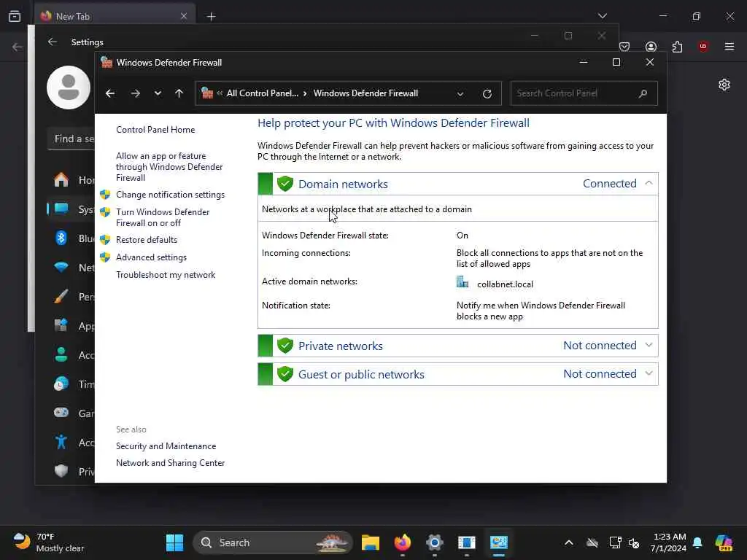Open the list all tabs dropdown in Firefox

[602, 16]
